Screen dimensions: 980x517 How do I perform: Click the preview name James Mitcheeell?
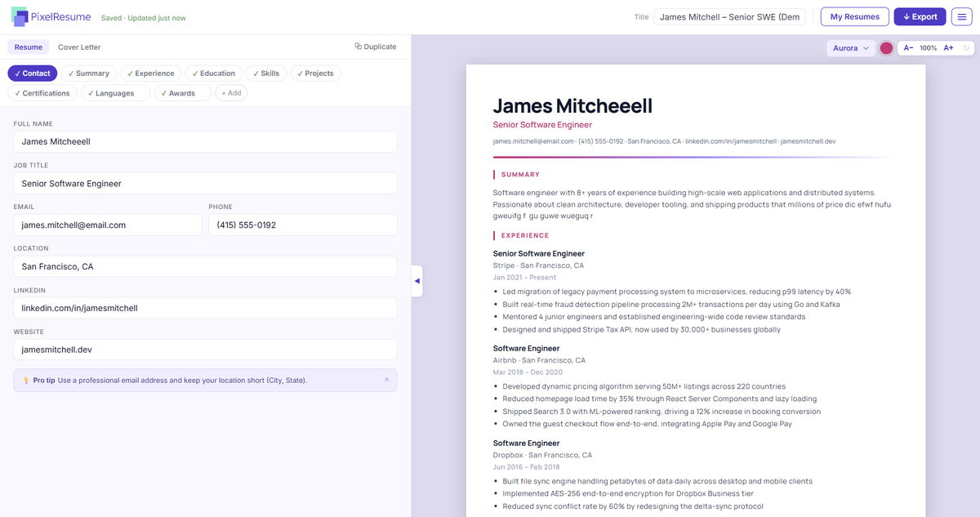tap(572, 105)
